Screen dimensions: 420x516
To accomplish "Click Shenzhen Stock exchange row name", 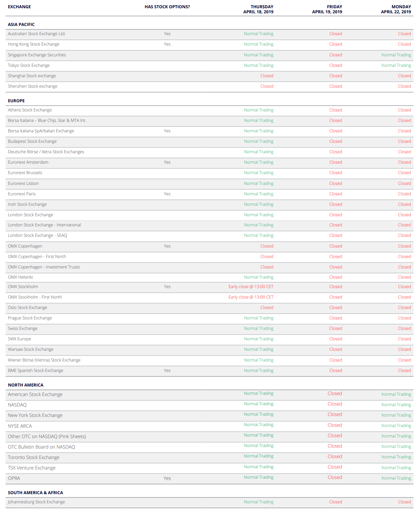I will point(33,86).
